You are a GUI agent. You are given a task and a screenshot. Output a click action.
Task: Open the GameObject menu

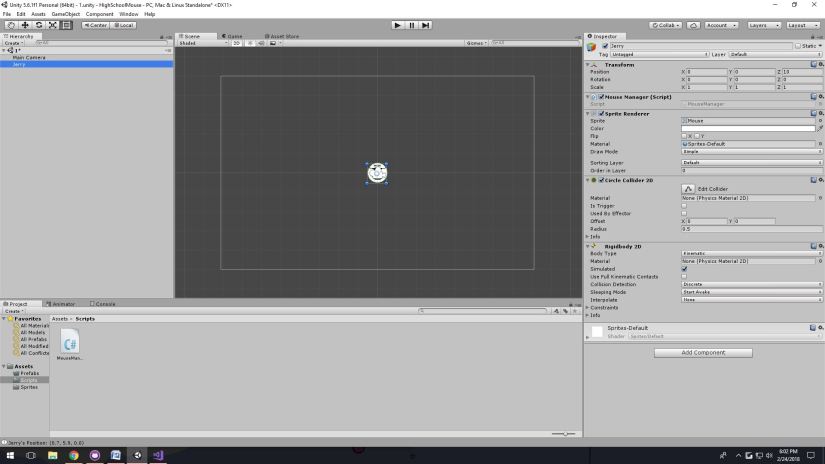(x=65, y=14)
